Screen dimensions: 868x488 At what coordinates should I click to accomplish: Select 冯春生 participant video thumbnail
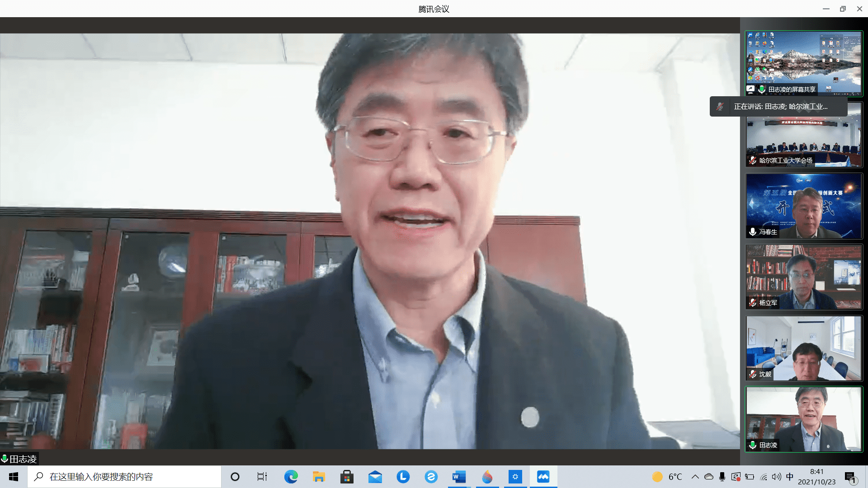click(x=804, y=206)
